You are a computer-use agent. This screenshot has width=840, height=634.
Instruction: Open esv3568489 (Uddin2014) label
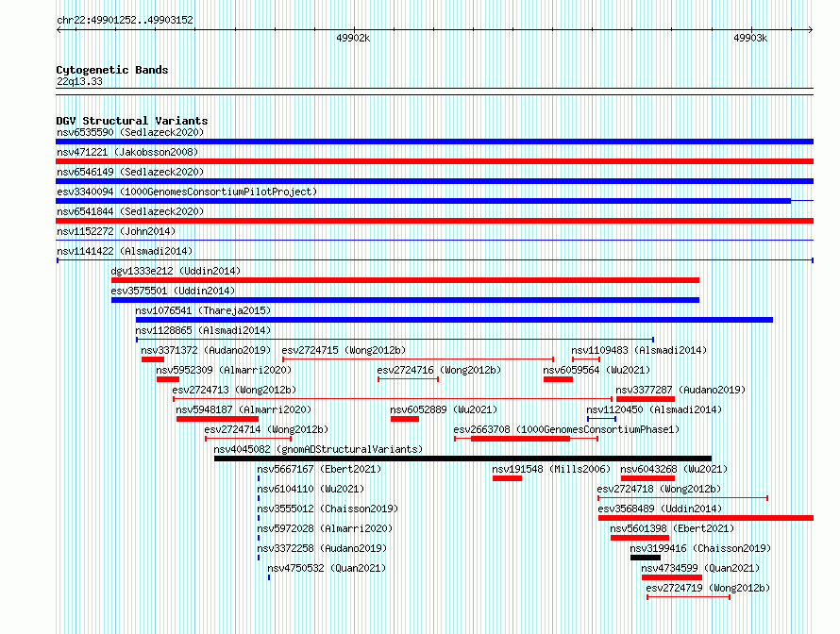coord(660,509)
